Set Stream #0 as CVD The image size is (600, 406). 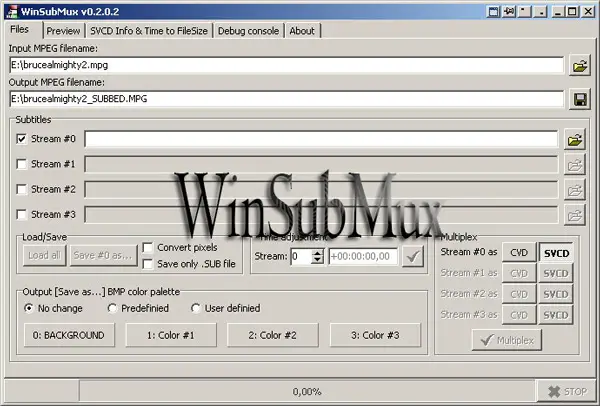point(519,253)
